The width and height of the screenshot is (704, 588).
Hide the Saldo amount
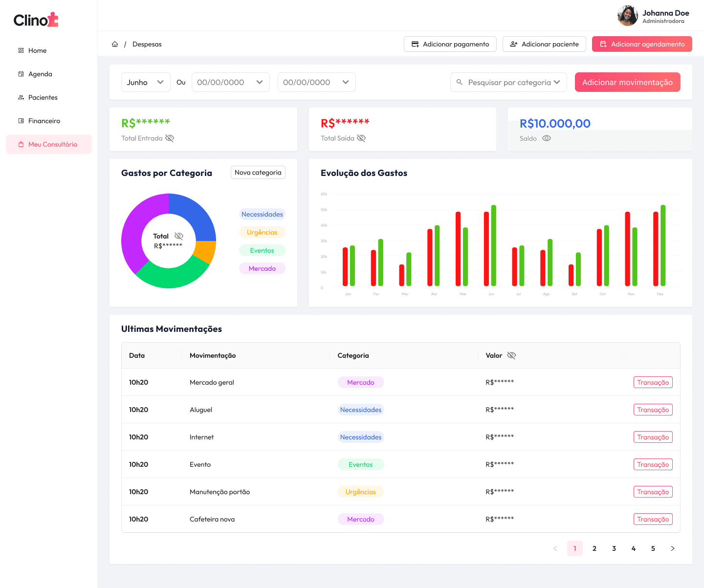tap(546, 138)
